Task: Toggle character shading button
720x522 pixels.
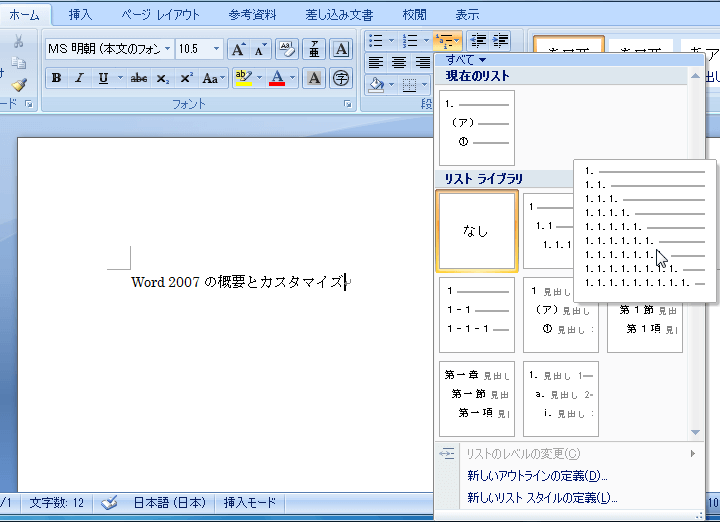Action: click(314, 78)
